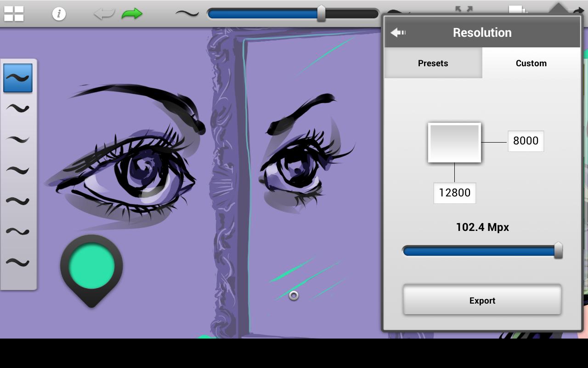
Task: Click the green redo arrow
Action: pos(132,14)
